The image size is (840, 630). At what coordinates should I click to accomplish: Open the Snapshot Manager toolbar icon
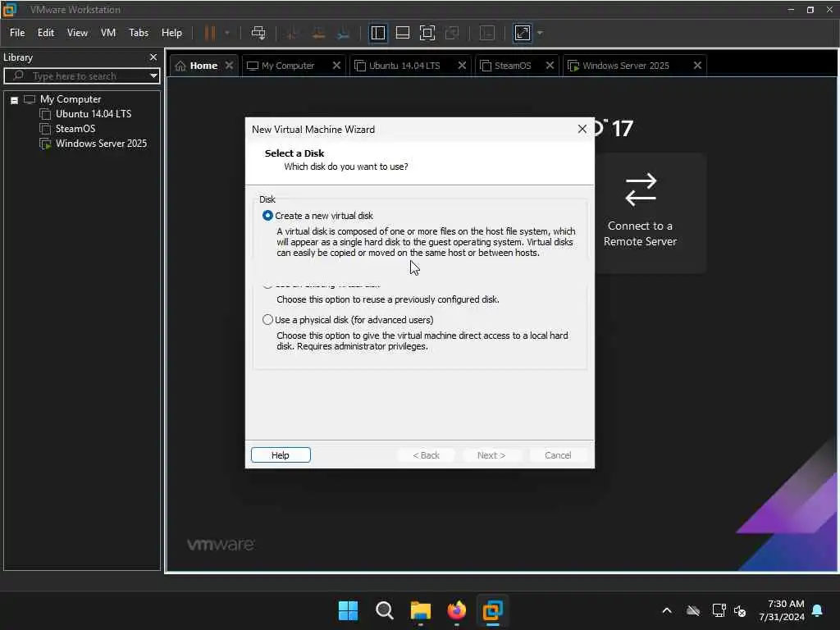click(344, 33)
